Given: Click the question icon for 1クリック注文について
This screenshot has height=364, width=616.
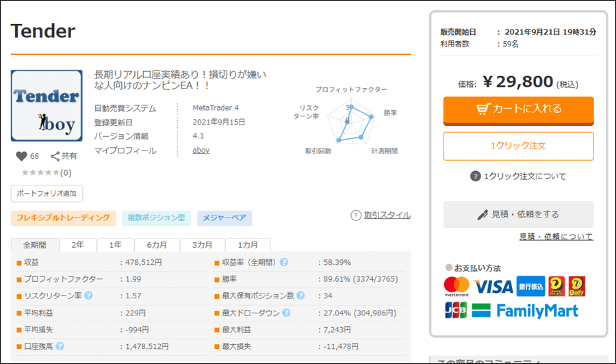Looking at the screenshot, I should click(x=476, y=177).
